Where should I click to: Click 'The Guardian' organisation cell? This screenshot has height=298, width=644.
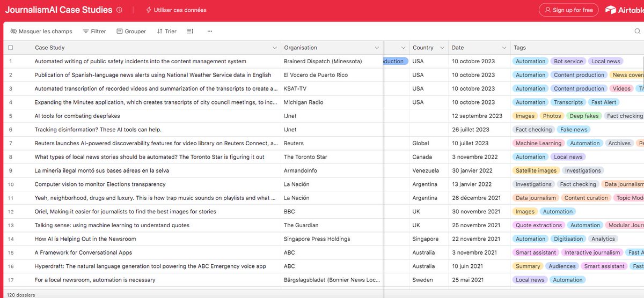coord(332,225)
